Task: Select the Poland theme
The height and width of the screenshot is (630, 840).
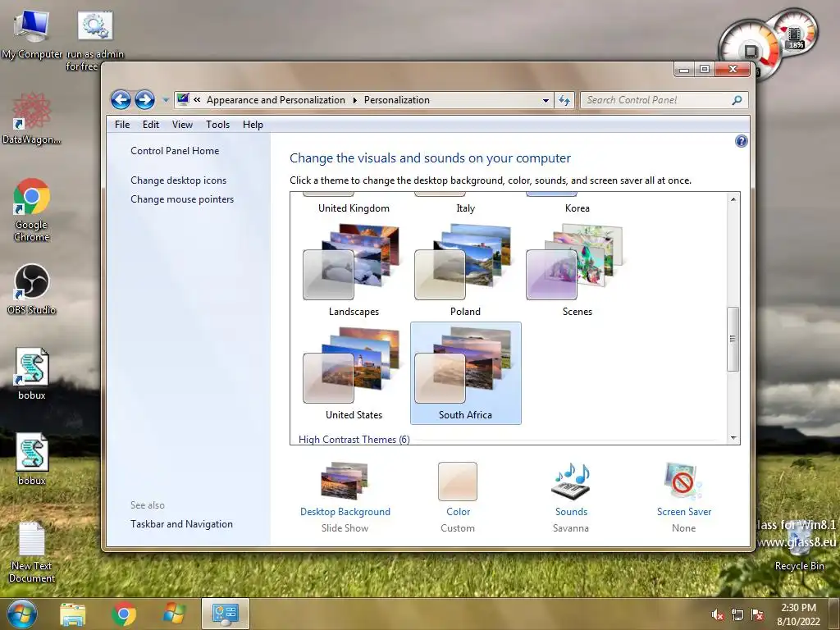Action: click(x=465, y=271)
